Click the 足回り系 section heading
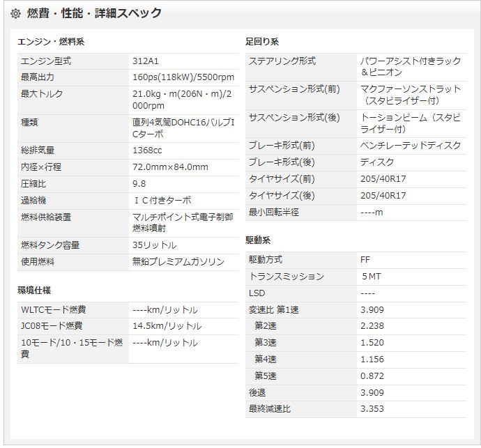This screenshot has width=481, height=448. (x=262, y=42)
